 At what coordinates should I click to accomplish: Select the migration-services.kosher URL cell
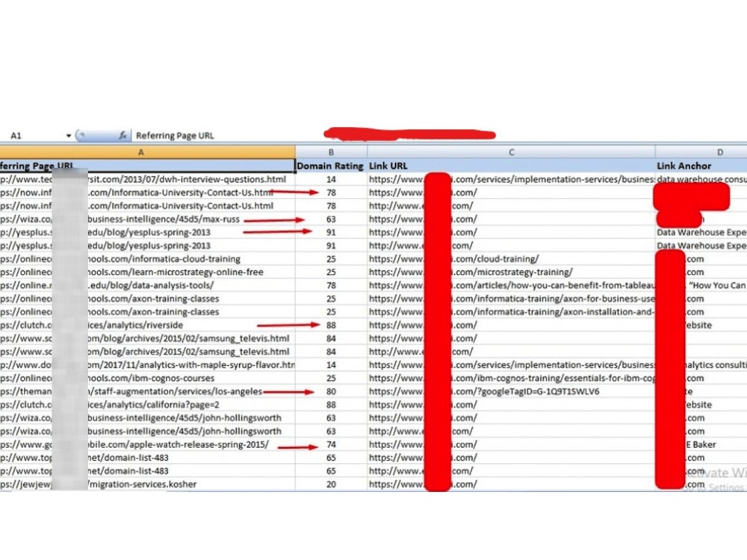point(147,485)
